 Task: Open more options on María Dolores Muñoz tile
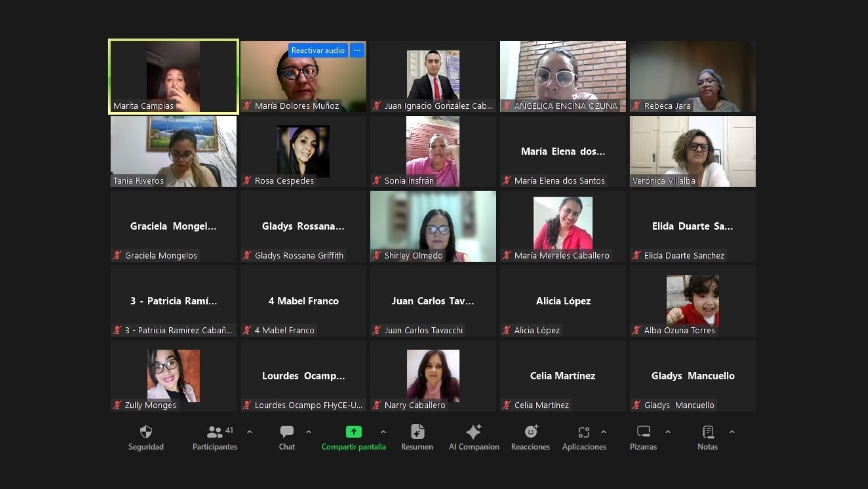click(x=357, y=50)
